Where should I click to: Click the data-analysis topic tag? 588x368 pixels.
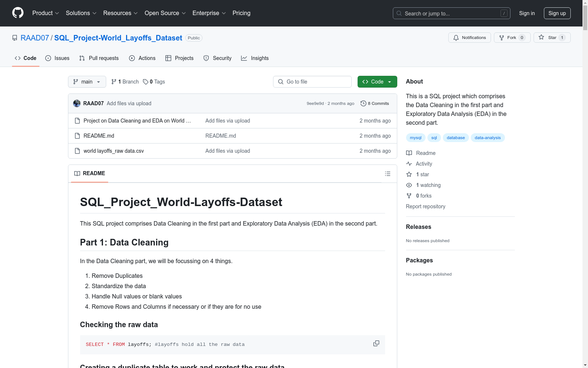(x=488, y=138)
